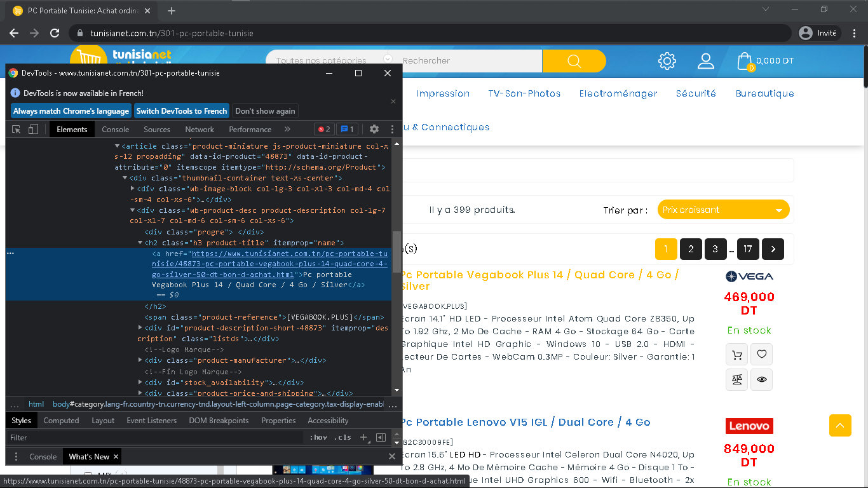Expand the product-manufacturer div node
This screenshot has width=868, height=488.
point(140,360)
